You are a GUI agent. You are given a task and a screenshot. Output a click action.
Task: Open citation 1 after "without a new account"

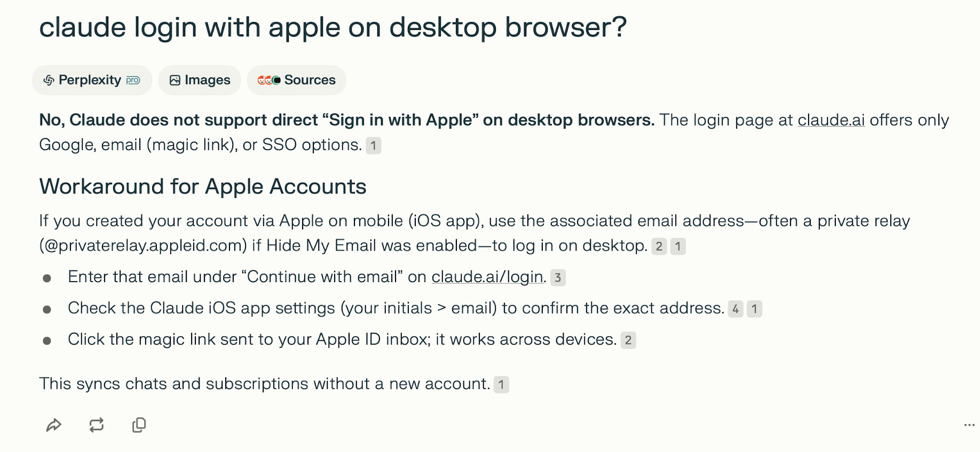pyautogui.click(x=501, y=385)
